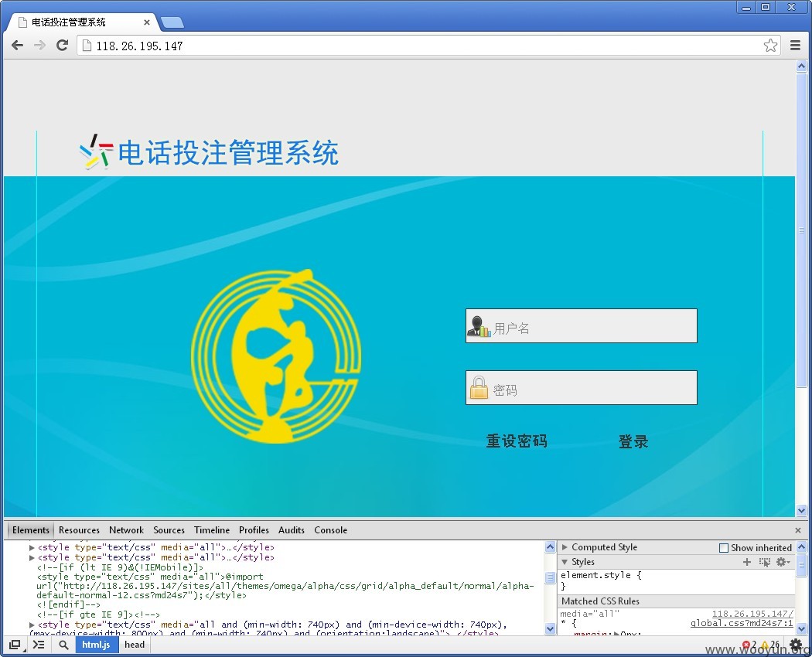
Task: Open the Console panel tab
Action: click(330, 529)
